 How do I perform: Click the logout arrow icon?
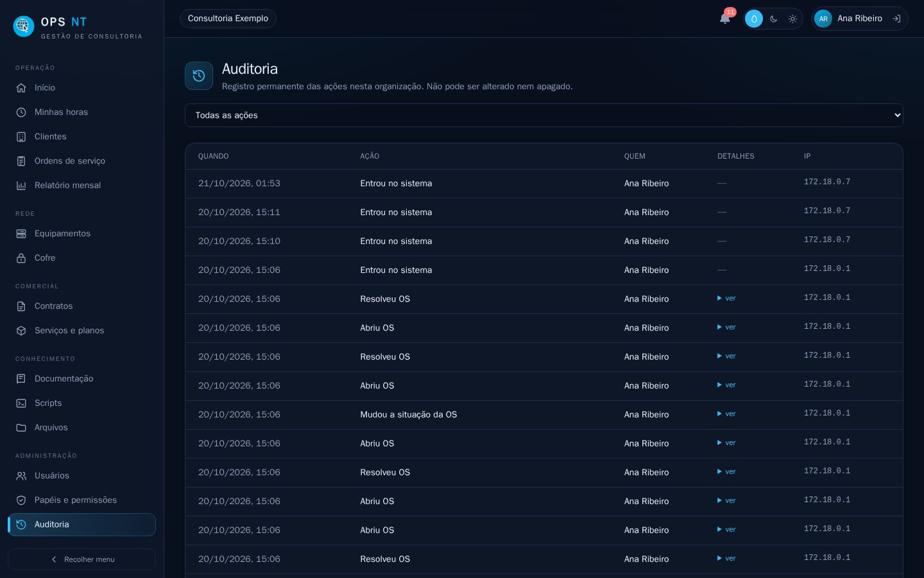pos(896,19)
